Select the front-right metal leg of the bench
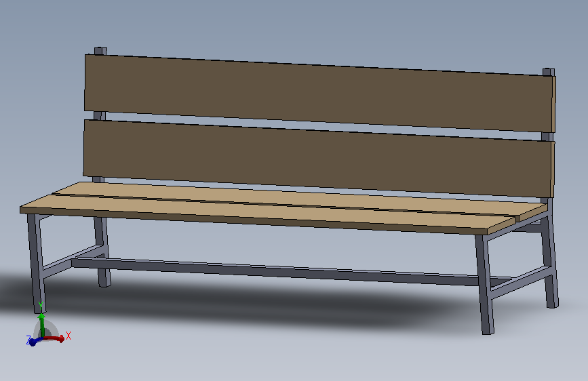The height and width of the screenshot is (381, 588). pyautogui.click(x=484, y=284)
